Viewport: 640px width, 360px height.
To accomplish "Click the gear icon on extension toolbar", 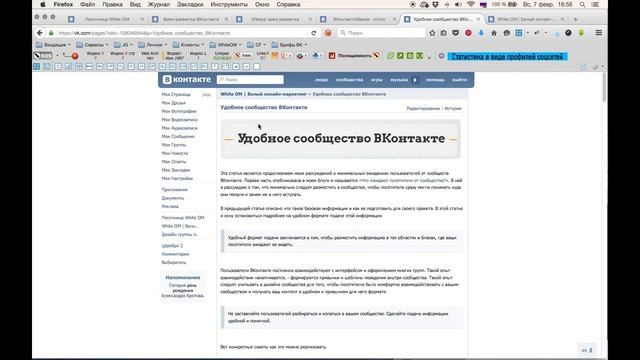I will pyautogui.click(x=441, y=56).
